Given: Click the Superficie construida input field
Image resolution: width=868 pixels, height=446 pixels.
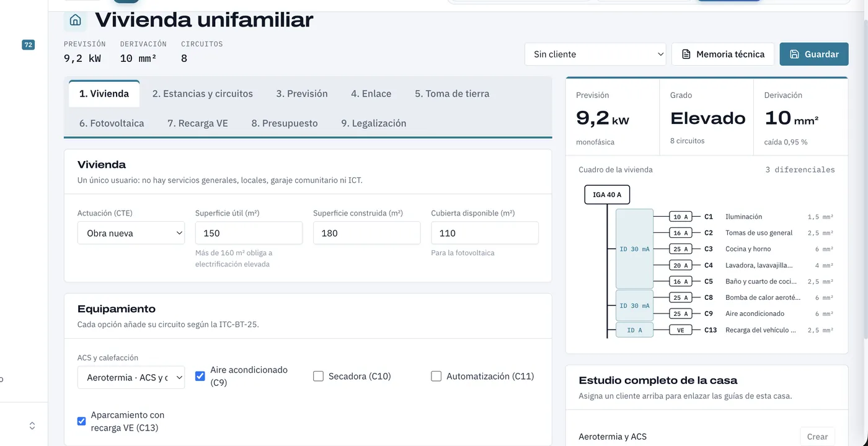Looking at the screenshot, I should click(366, 233).
